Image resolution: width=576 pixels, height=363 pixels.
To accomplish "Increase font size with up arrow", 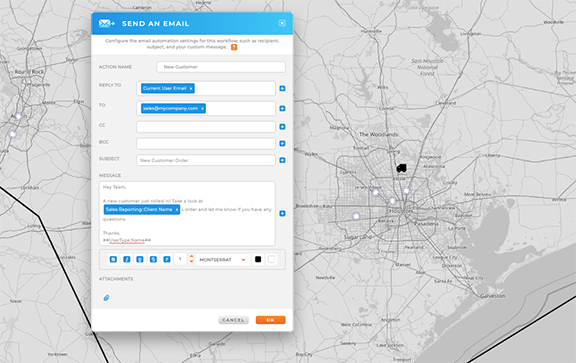I will pyautogui.click(x=191, y=256).
